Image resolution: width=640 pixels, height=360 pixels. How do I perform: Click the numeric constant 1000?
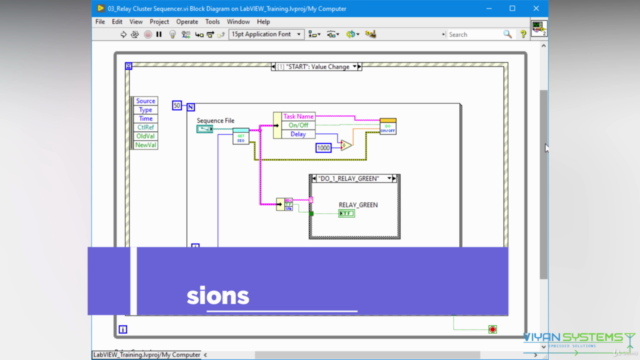(324, 148)
